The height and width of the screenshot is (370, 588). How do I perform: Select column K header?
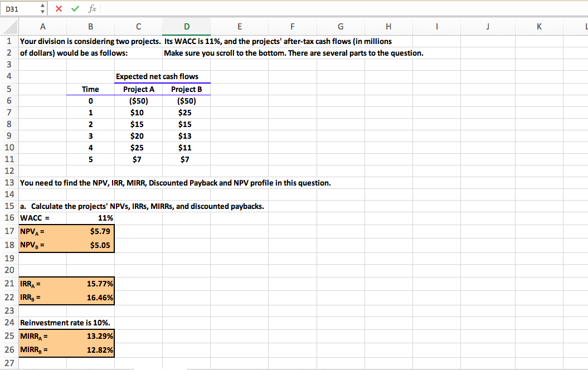point(538,26)
